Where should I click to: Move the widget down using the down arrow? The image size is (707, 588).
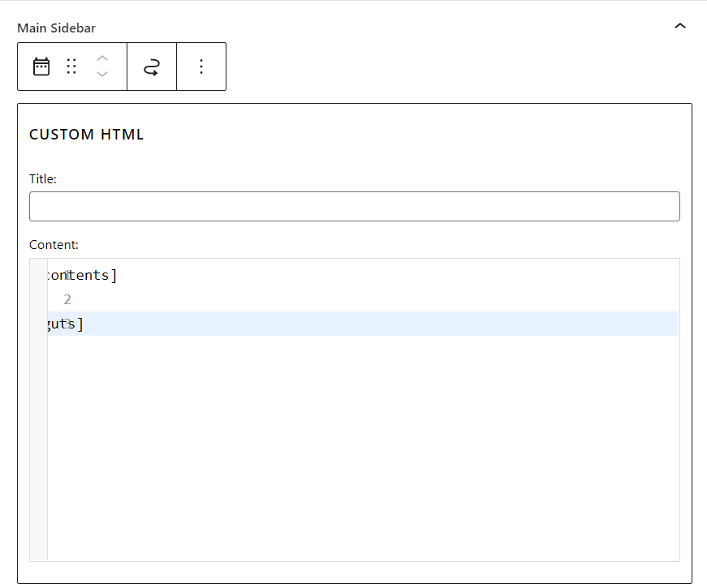pyautogui.click(x=101, y=74)
